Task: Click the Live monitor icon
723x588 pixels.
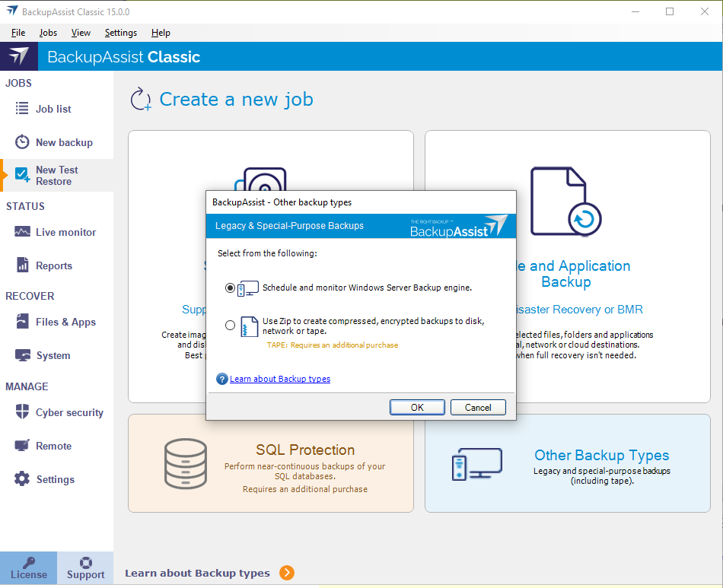Action: (x=22, y=232)
